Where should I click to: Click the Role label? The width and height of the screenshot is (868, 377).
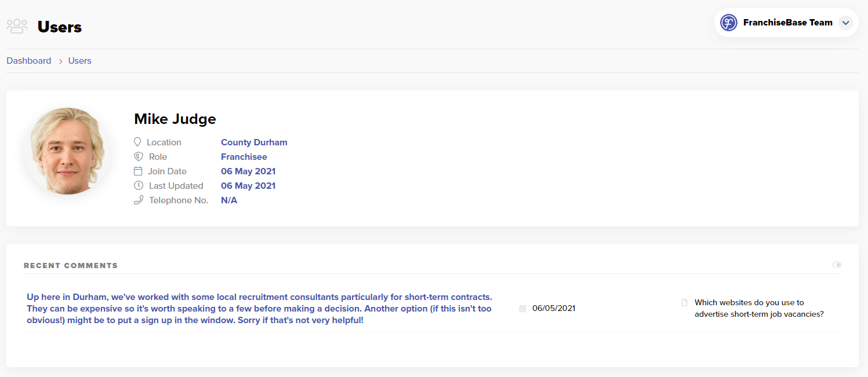pos(158,157)
